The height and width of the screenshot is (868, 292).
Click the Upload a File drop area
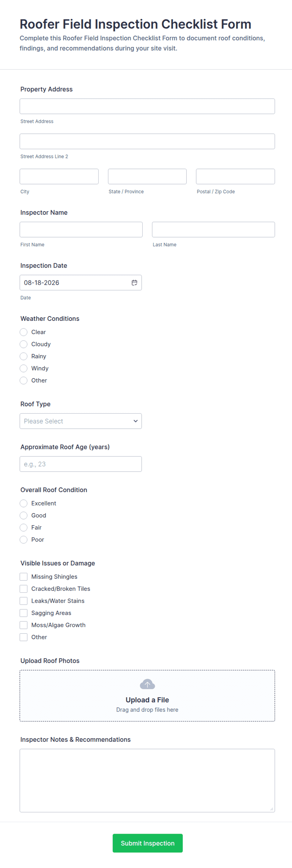pyautogui.click(x=147, y=696)
